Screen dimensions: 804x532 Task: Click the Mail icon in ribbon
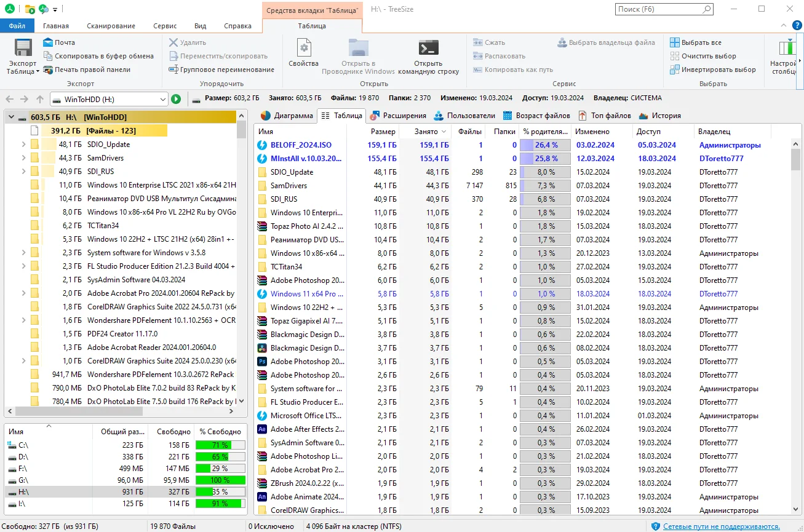48,42
